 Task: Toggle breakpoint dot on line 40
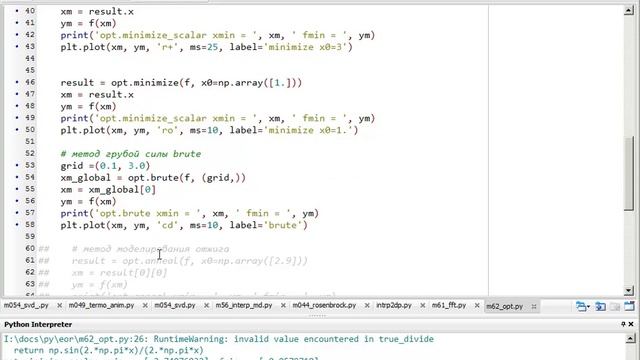(x=17, y=11)
